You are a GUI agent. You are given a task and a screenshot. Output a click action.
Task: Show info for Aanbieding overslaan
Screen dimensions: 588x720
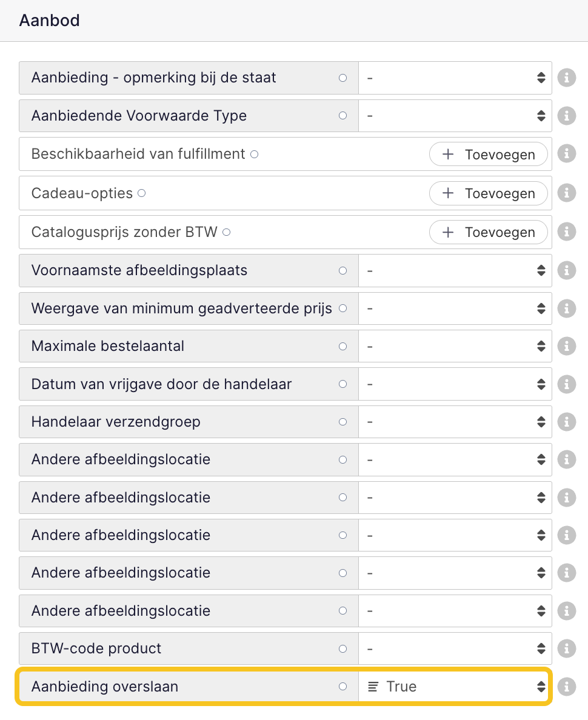[x=566, y=687]
